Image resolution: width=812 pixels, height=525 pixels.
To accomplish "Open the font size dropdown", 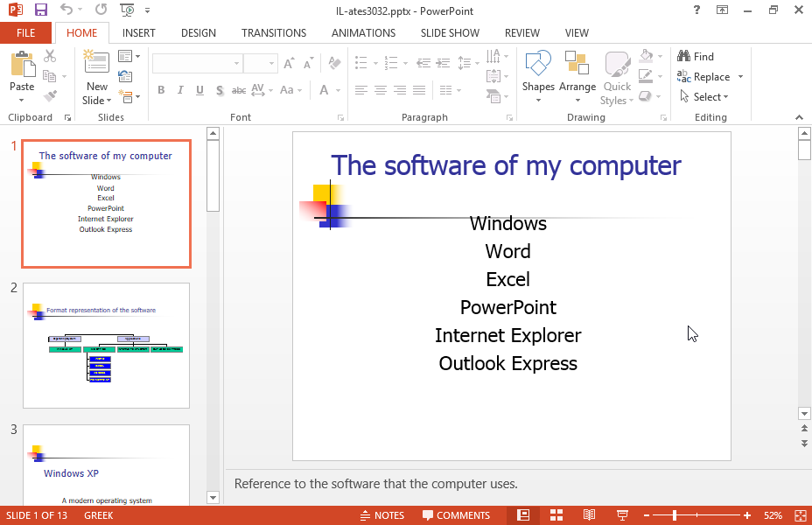I will click(x=271, y=63).
